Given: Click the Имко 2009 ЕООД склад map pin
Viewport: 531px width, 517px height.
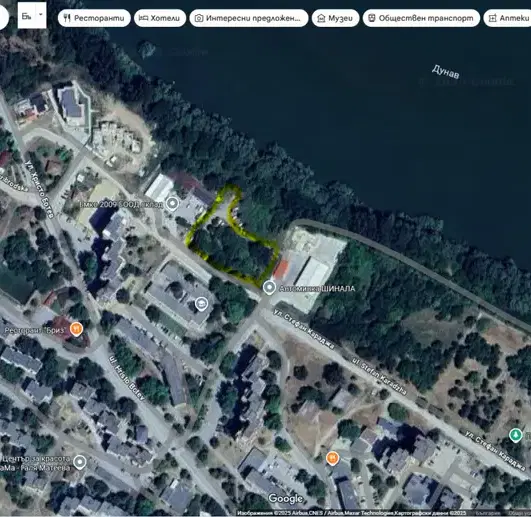Looking at the screenshot, I should point(173,204).
